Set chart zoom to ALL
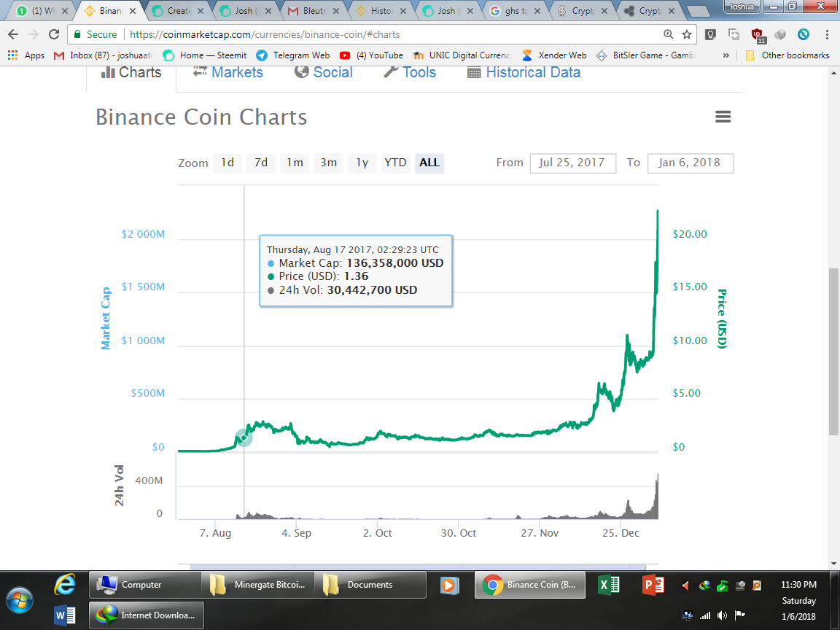The height and width of the screenshot is (630, 840). coord(429,163)
